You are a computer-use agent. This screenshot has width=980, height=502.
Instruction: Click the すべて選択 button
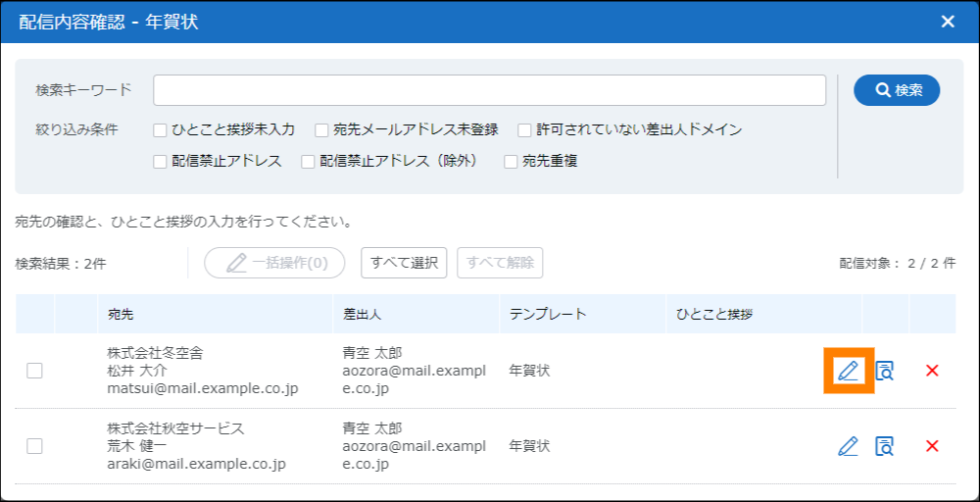404,263
